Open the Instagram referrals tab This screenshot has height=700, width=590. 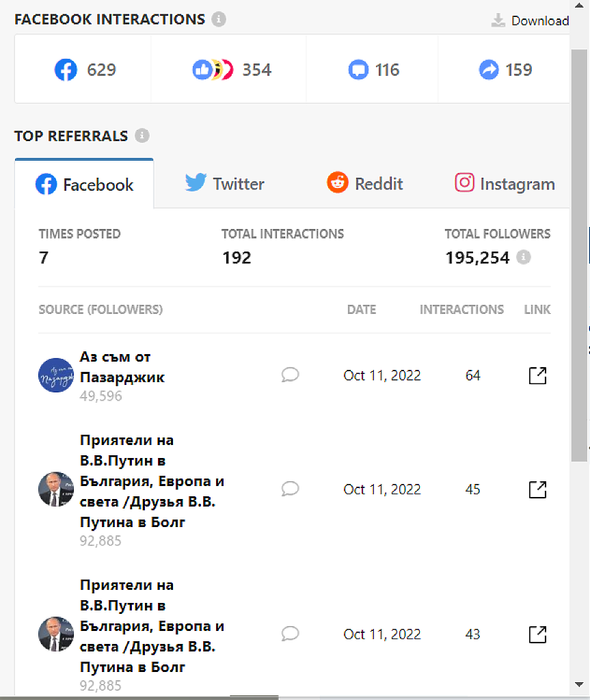(x=505, y=184)
